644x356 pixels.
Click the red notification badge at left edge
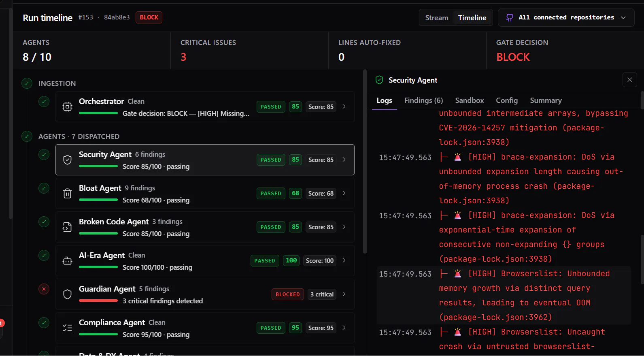[x=2, y=323]
